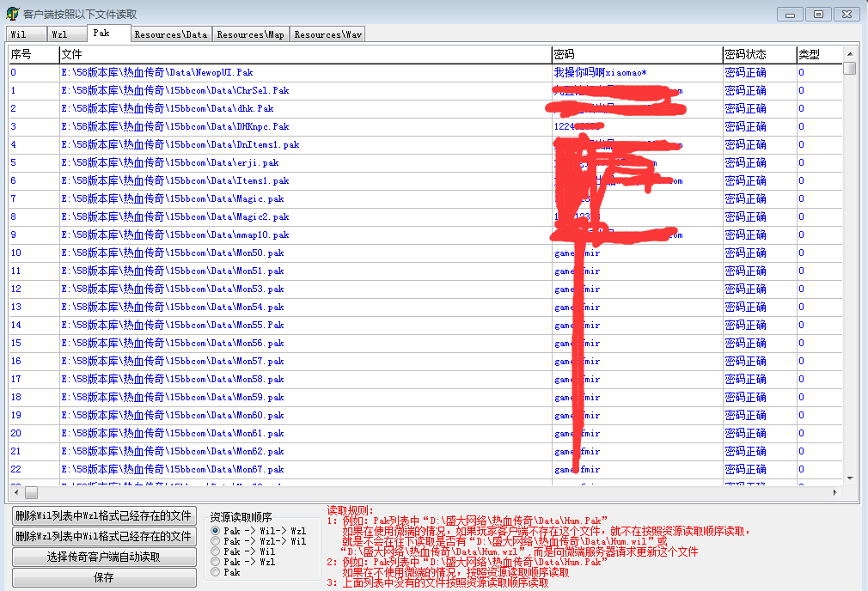This screenshot has height=591, width=868.
Task: Click the 密码状态 column header
Action: (760, 54)
